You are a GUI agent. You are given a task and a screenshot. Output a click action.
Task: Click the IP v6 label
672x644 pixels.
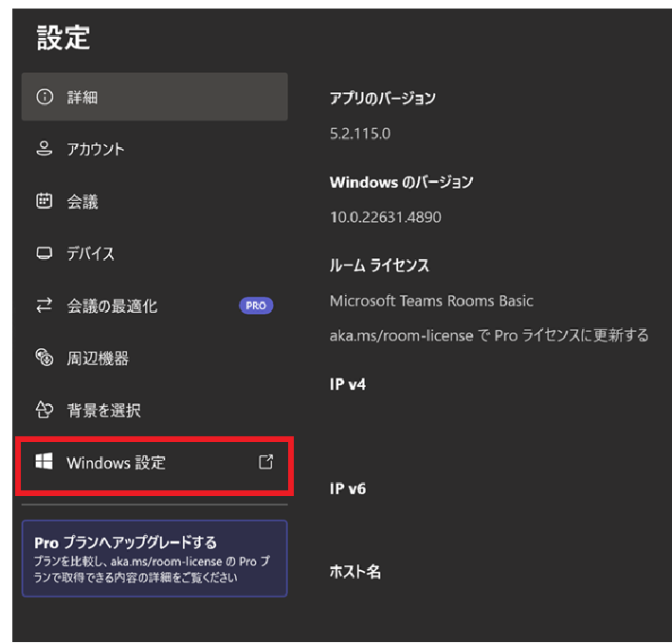pyautogui.click(x=348, y=488)
